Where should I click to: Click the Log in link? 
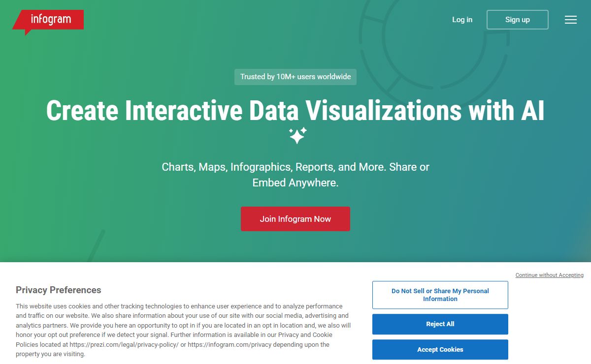coord(462,20)
